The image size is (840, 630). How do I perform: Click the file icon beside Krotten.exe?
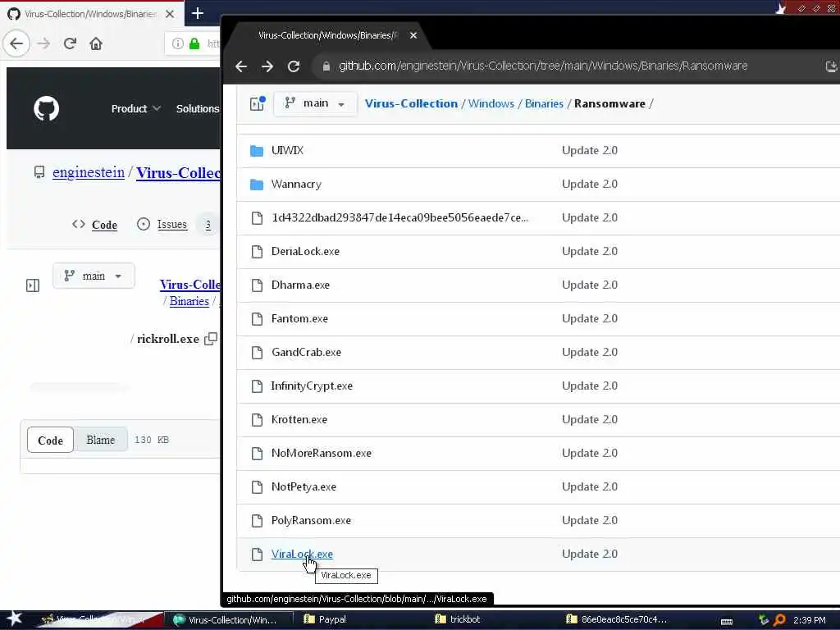click(257, 419)
